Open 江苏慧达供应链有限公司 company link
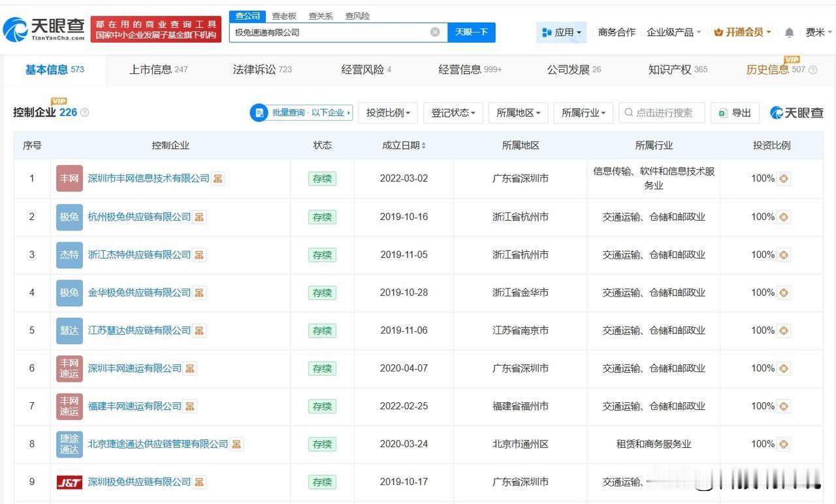The image size is (836, 504). (x=139, y=330)
